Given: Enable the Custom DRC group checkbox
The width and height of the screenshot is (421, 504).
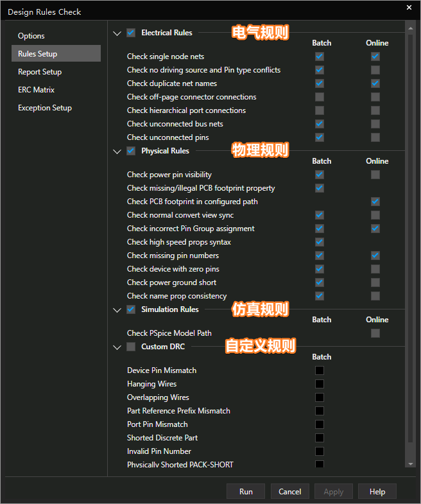Looking at the screenshot, I should click(x=131, y=347).
